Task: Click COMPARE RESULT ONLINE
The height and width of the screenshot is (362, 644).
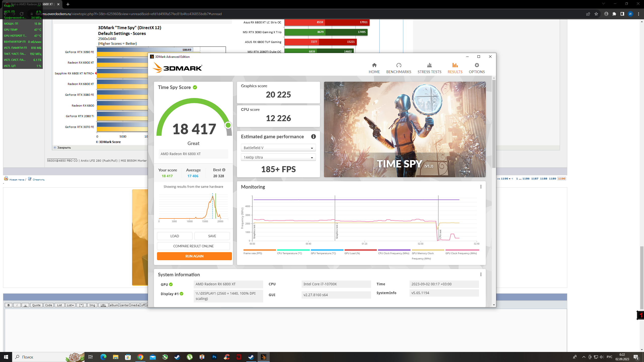Action: [193, 246]
